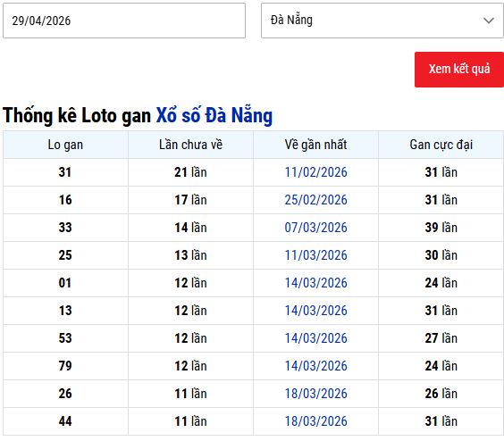The width and height of the screenshot is (504, 441).
Task: Click the 14 lần cell
Action: [190, 228]
